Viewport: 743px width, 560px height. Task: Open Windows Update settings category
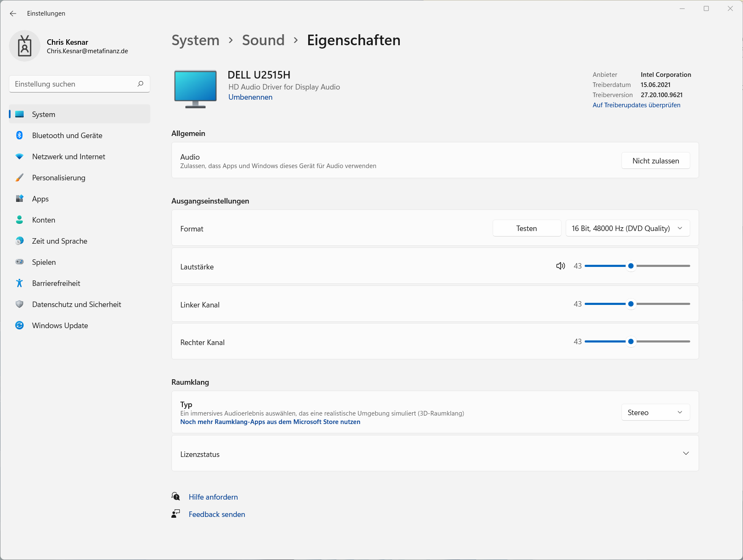pyautogui.click(x=79, y=326)
